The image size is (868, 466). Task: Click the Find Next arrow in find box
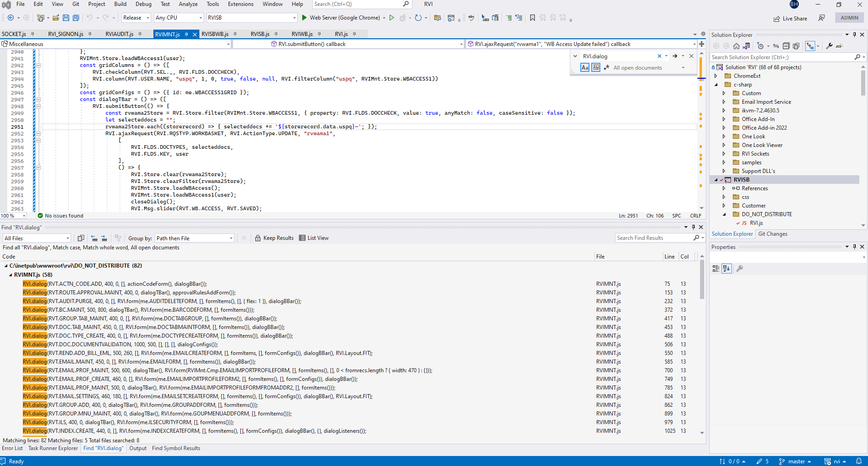pyautogui.click(x=675, y=56)
